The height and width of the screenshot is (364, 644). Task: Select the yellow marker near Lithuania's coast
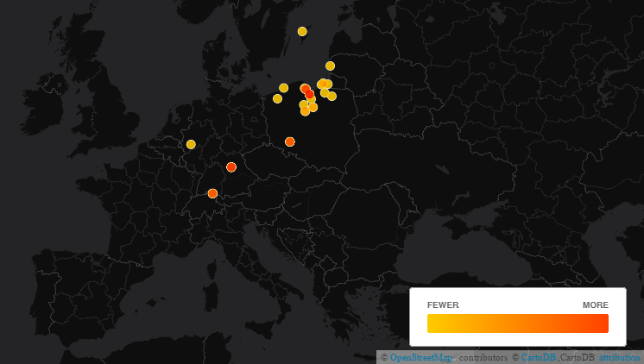pos(331,66)
